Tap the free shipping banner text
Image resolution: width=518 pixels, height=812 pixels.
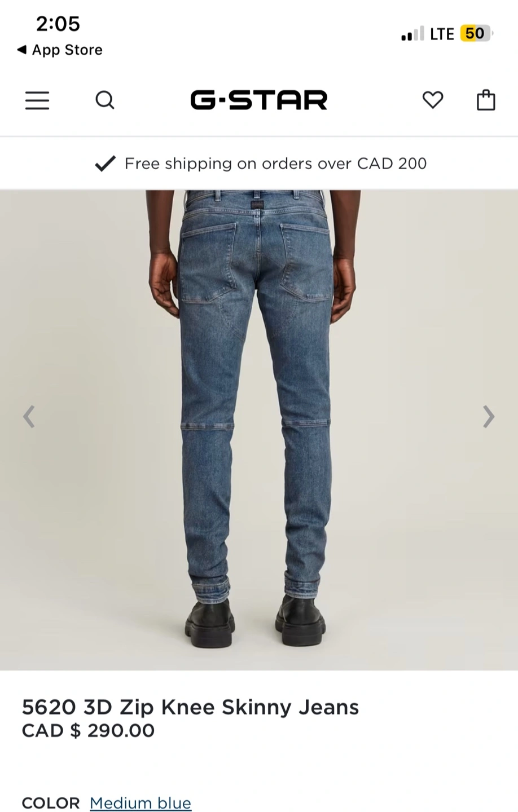[275, 164]
